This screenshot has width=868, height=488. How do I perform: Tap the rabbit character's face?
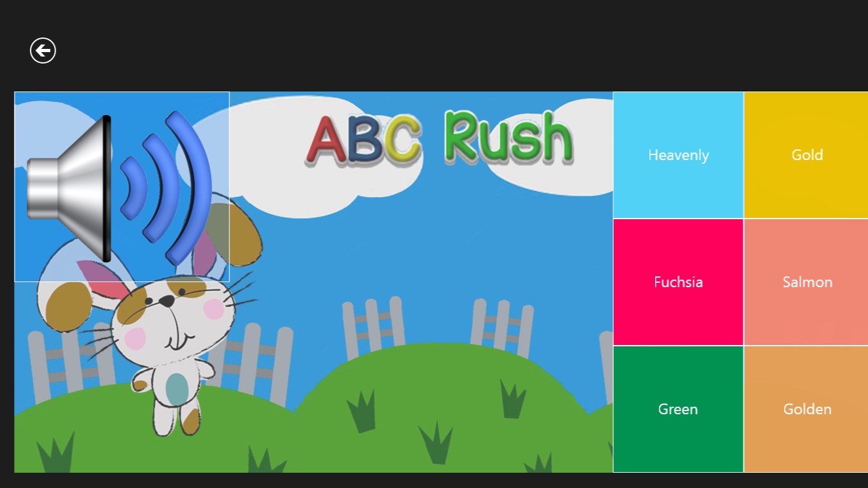click(170, 318)
